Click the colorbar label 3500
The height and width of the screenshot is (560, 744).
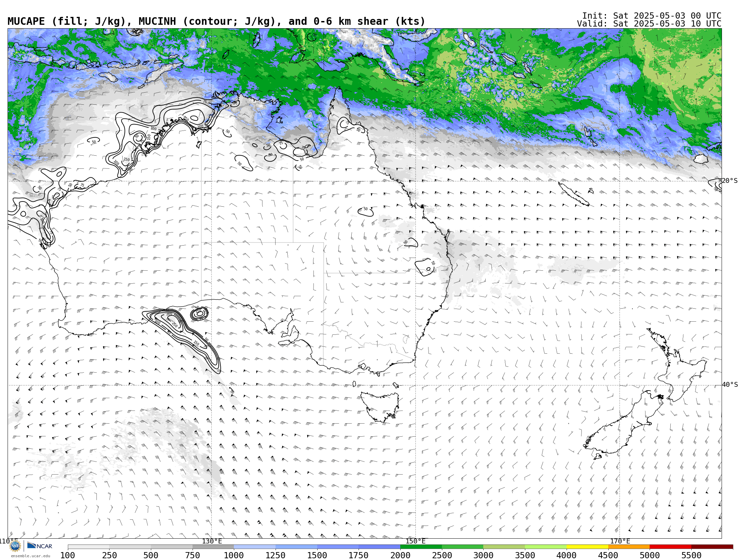(525, 556)
